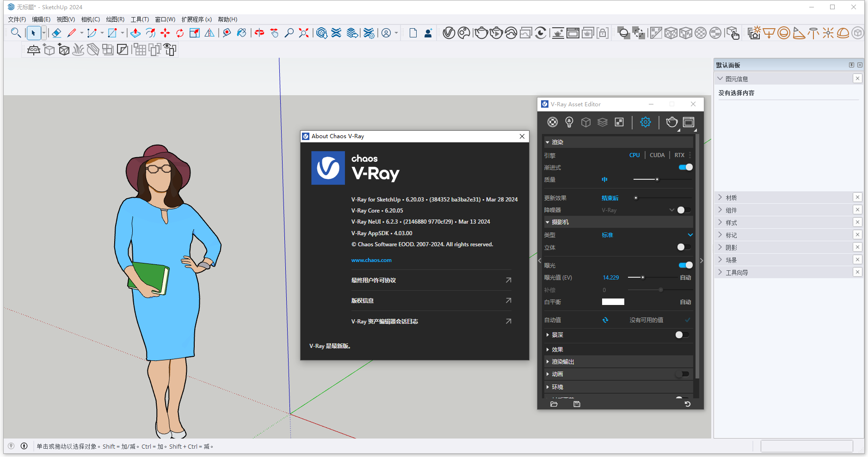Turn off 曝光 exposure switch
This screenshot has width=868, height=457.
[685, 265]
